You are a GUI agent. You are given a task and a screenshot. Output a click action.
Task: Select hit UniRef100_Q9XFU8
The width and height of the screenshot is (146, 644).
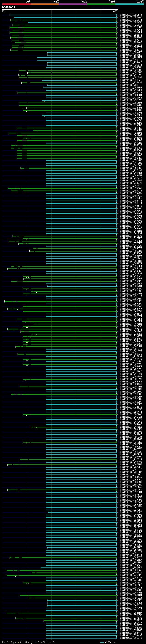(131, 72)
